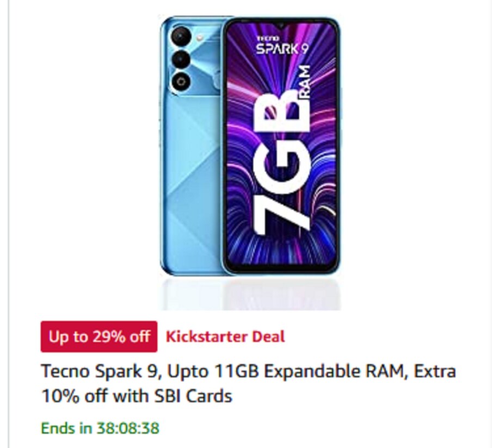Click the SPARK 9 logo on phone screen
Screen dimensions: 492x448
point(282,49)
